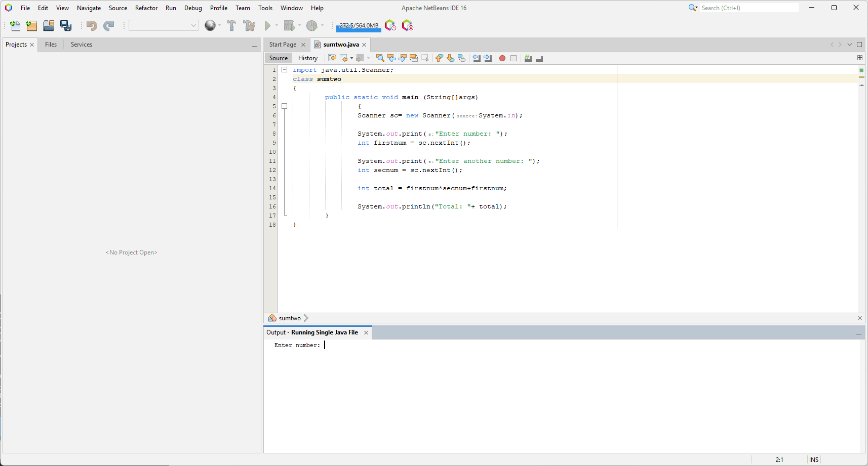Click the Save All icon

(66, 26)
